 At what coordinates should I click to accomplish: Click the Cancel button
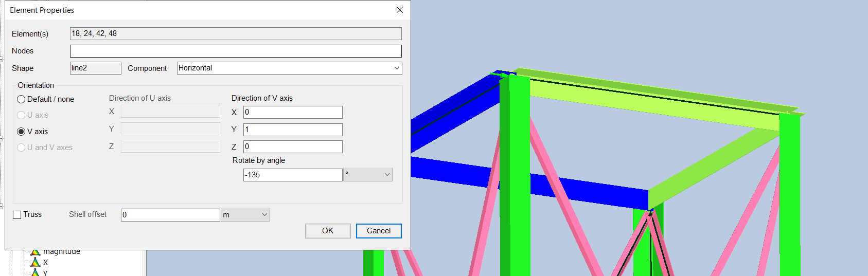tap(379, 231)
